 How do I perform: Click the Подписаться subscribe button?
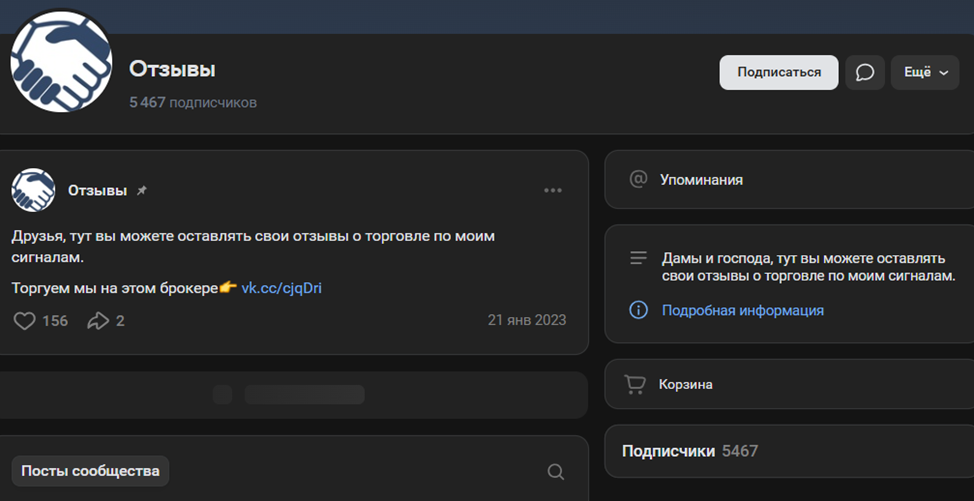point(779,72)
